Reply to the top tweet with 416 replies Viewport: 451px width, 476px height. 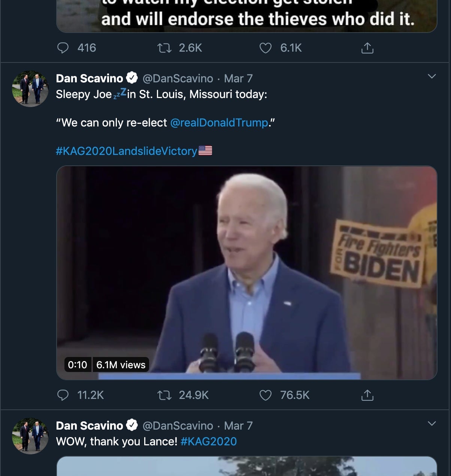point(63,48)
